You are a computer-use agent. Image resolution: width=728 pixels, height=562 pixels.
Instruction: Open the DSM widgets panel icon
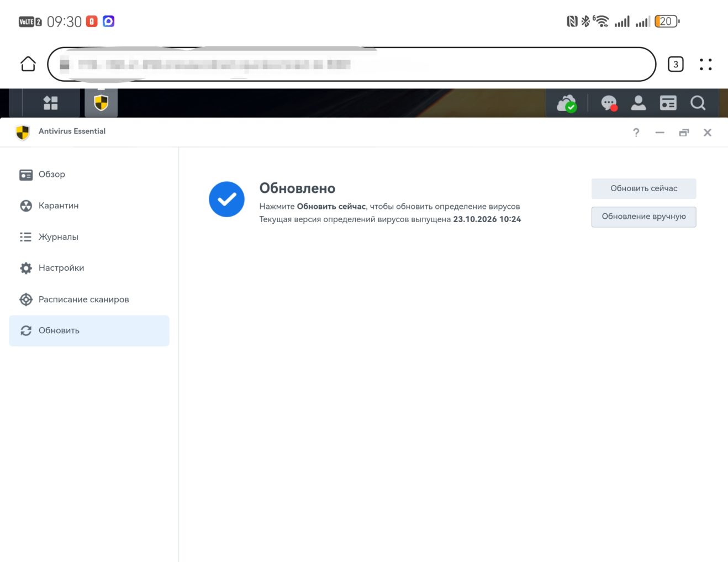point(668,103)
